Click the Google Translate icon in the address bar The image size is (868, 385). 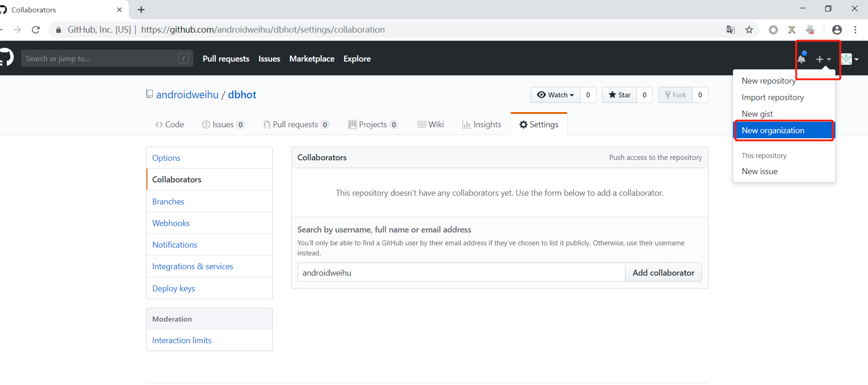pyautogui.click(x=730, y=30)
